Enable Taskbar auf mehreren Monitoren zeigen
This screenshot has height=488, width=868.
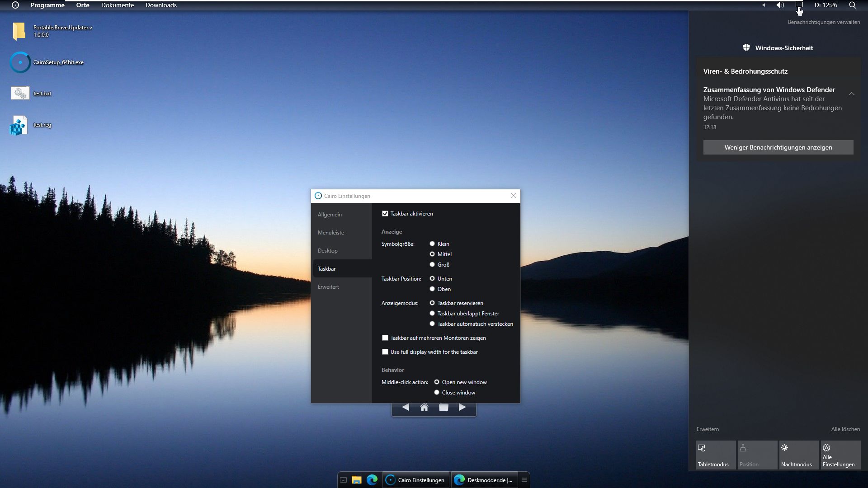[x=385, y=338]
